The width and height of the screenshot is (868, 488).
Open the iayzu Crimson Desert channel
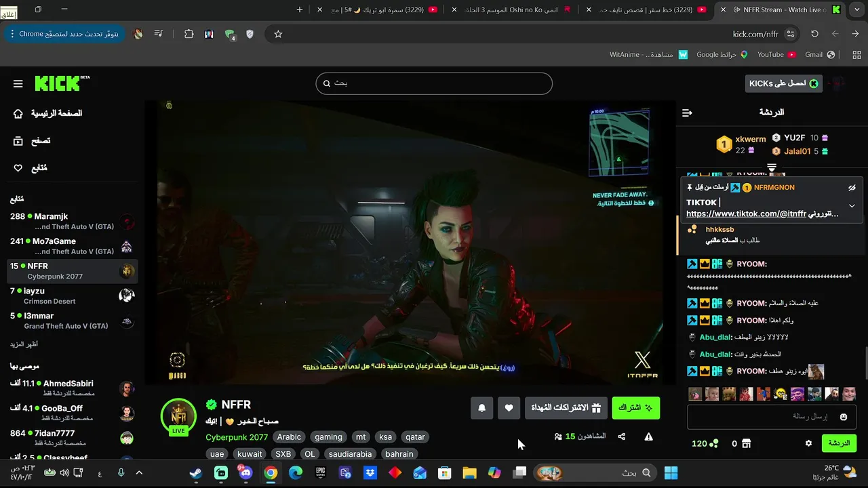(x=73, y=296)
